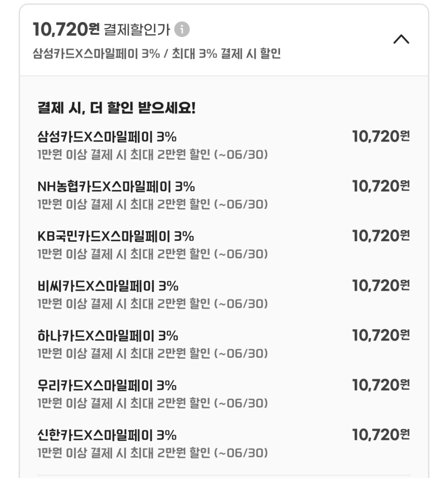
Task: Click the 결제 시, 더 할인 받으세요! heading
Action: (x=116, y=108)
